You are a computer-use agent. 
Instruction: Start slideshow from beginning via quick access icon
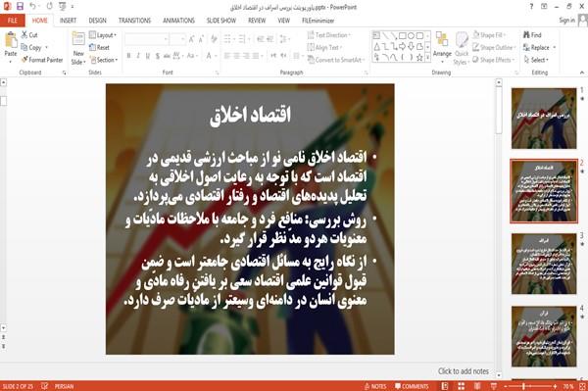[x=63, y=6]
